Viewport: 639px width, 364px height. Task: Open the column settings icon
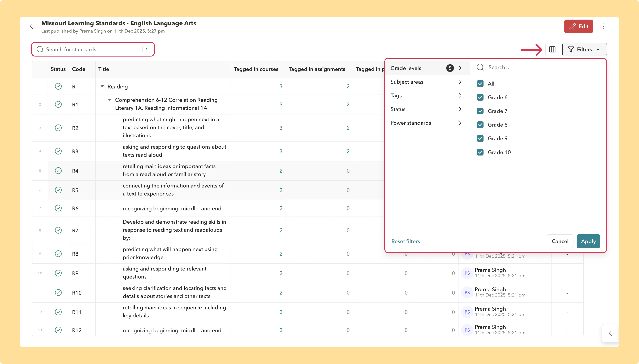[x=552, y=50]
